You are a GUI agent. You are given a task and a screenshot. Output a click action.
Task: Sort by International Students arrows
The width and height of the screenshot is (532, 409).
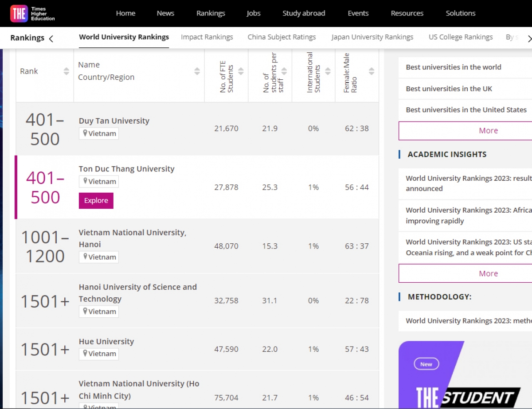pyautogui.click(x=328, y=71)
